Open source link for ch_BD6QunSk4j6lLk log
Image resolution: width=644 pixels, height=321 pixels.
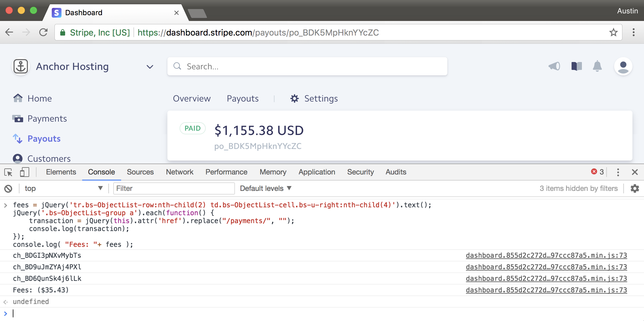pyautogui.click(x=546, y=279)
